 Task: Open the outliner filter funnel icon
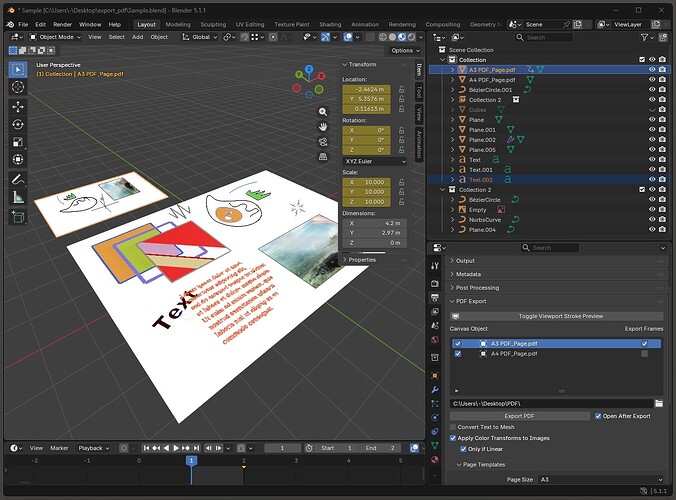pyautogui.click(x=644, y=38)
